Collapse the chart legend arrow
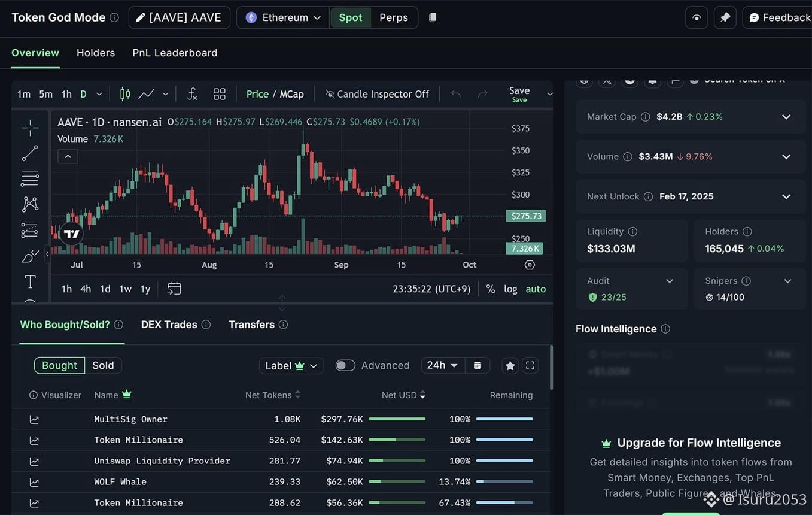The image size is (812, 515). click(x=68, y=157)
